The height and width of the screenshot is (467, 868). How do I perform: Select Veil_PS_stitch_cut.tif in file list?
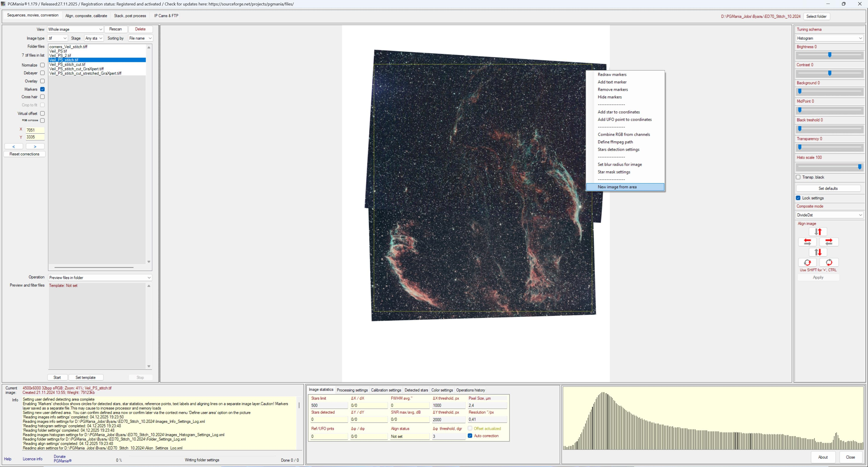[x=67, y=64]
